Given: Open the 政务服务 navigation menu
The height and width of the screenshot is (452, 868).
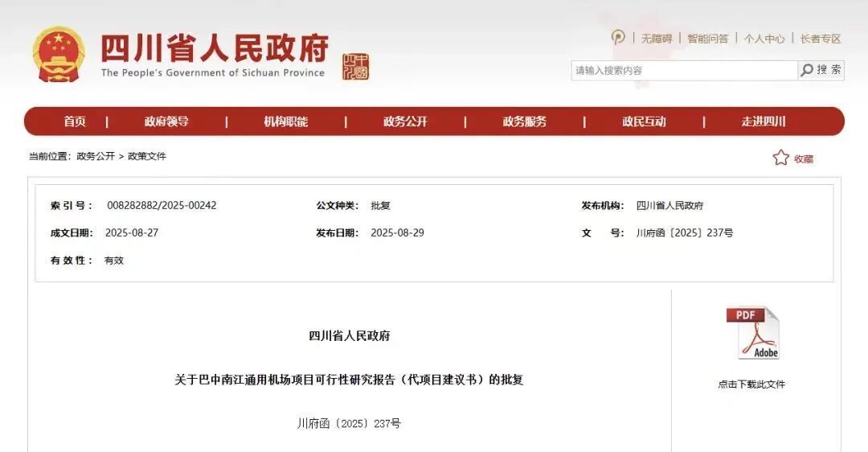Looking at the screenshot, I should click(x=524, y=121).
